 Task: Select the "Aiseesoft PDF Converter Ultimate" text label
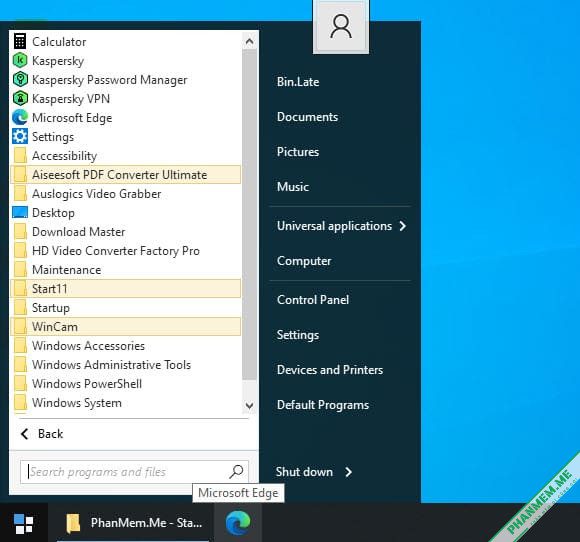[119, 175]
